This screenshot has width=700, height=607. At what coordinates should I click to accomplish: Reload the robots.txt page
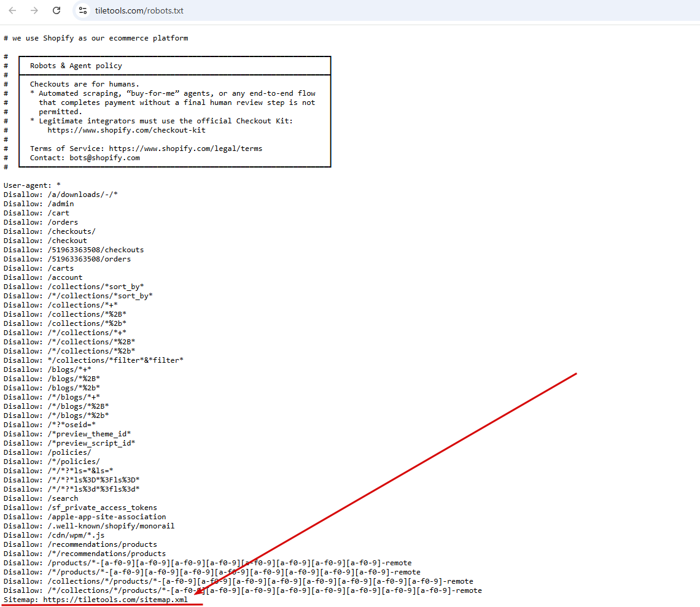[x=56, y=10]
